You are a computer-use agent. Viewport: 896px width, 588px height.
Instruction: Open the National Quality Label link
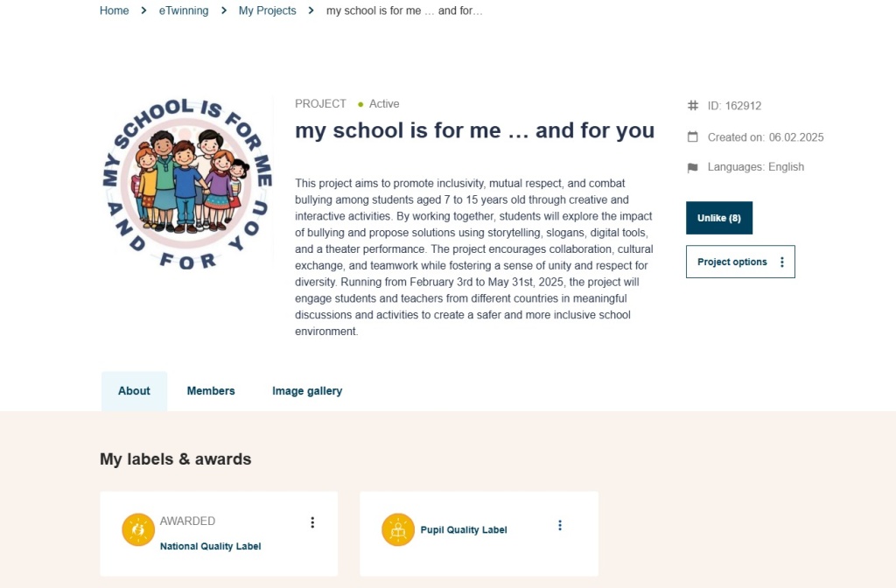coord(210,546)
